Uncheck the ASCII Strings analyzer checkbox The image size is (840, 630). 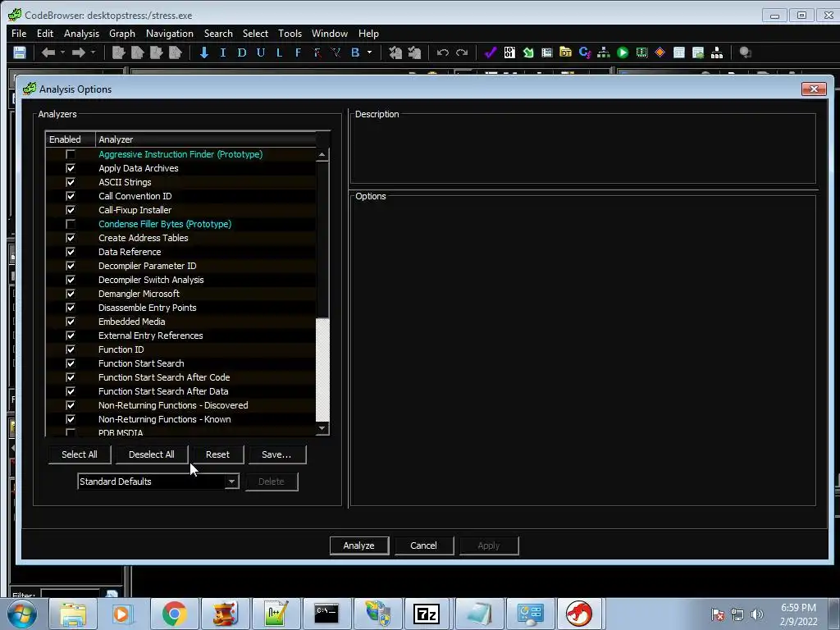[x=71, y=182]
